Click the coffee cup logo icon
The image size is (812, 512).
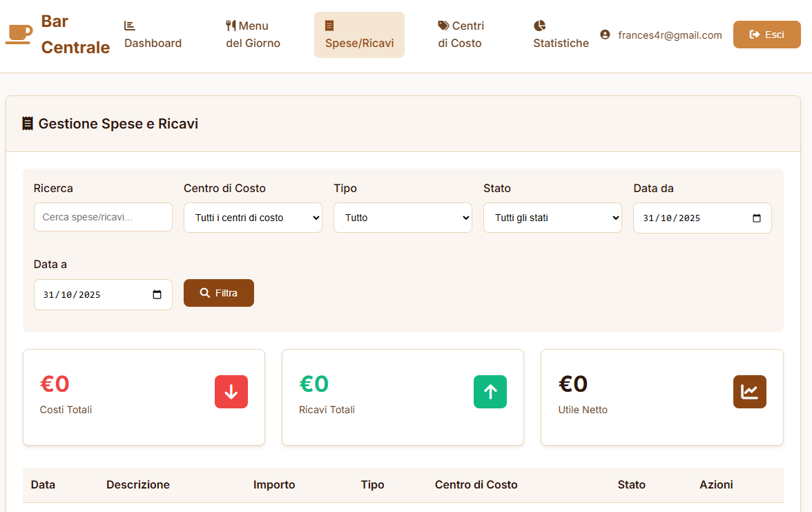(x=18, y=32)
